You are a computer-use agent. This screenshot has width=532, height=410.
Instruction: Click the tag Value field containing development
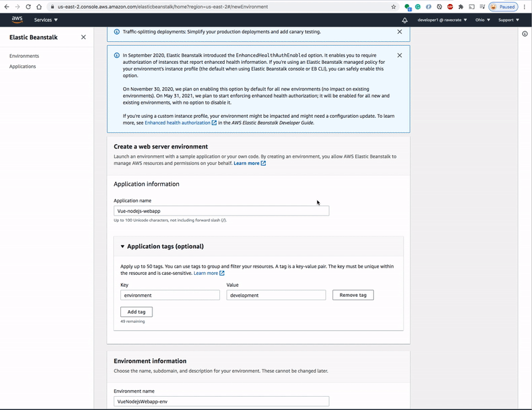coord(276,295)
